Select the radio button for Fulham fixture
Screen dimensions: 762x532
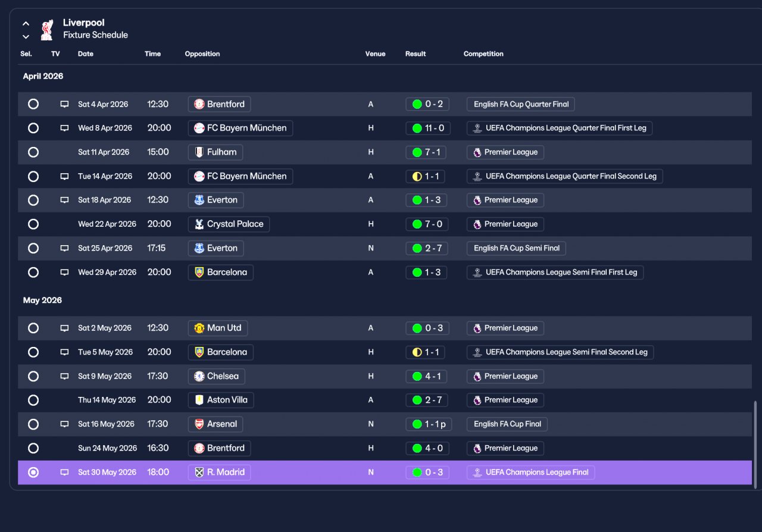coord(33,152)
